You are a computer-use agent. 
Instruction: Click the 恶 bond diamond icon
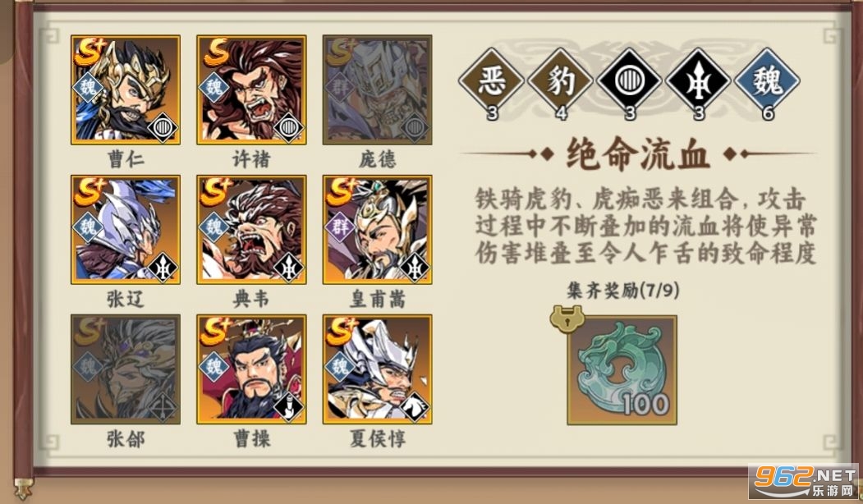pos(492,81)
